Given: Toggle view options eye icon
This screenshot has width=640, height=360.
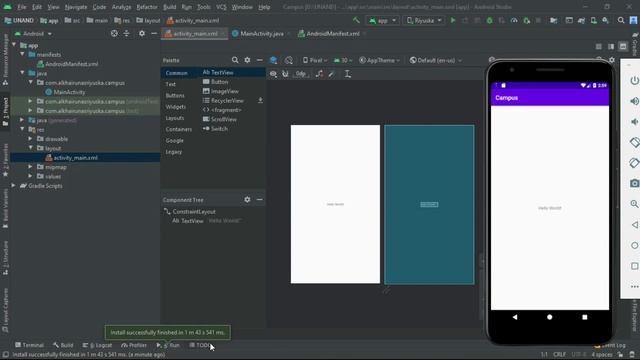Looking at the screenshot, I should pos(273,74).
